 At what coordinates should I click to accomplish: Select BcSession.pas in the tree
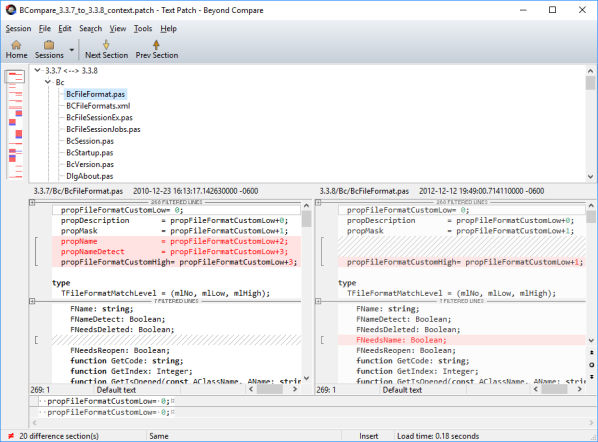90,141
